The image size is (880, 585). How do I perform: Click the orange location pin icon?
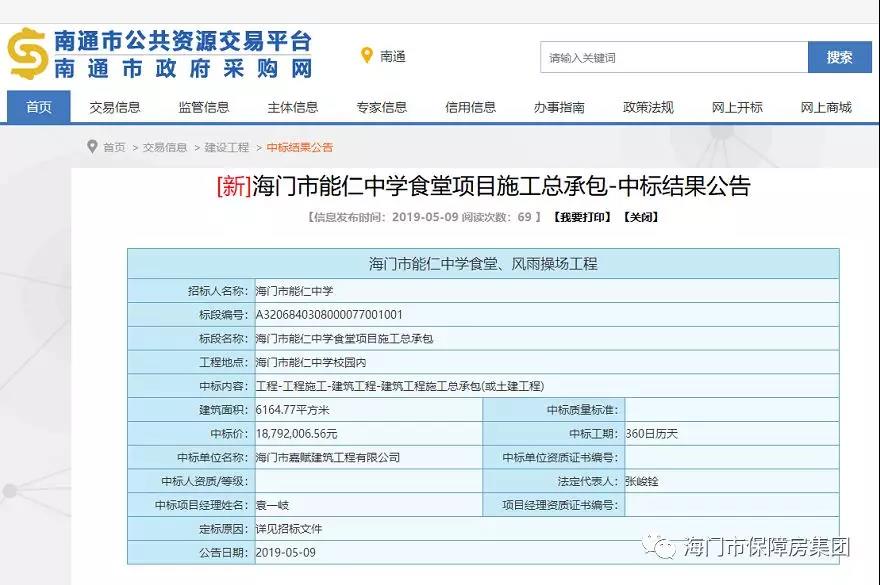click(x=367, y=56)
